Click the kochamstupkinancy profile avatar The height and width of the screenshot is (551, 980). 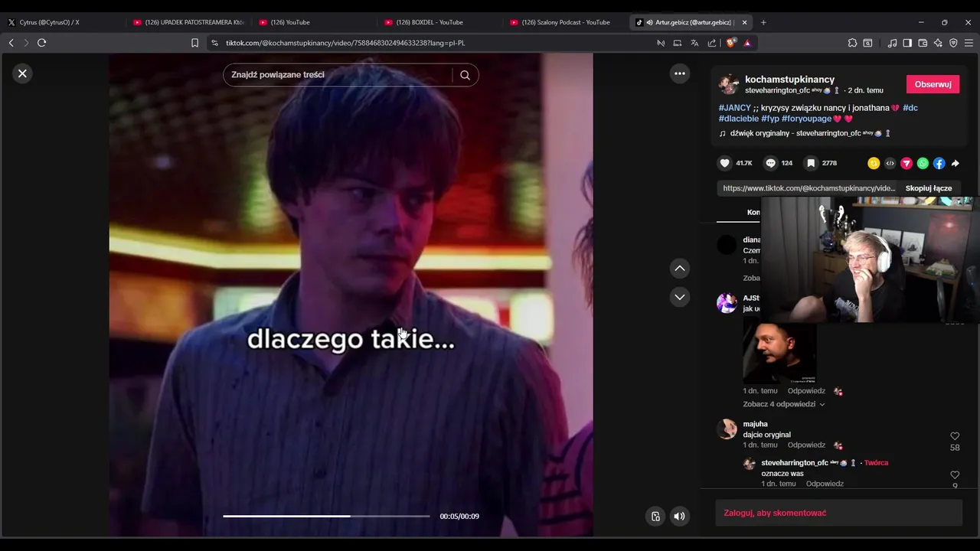click(x=729, y=83)
